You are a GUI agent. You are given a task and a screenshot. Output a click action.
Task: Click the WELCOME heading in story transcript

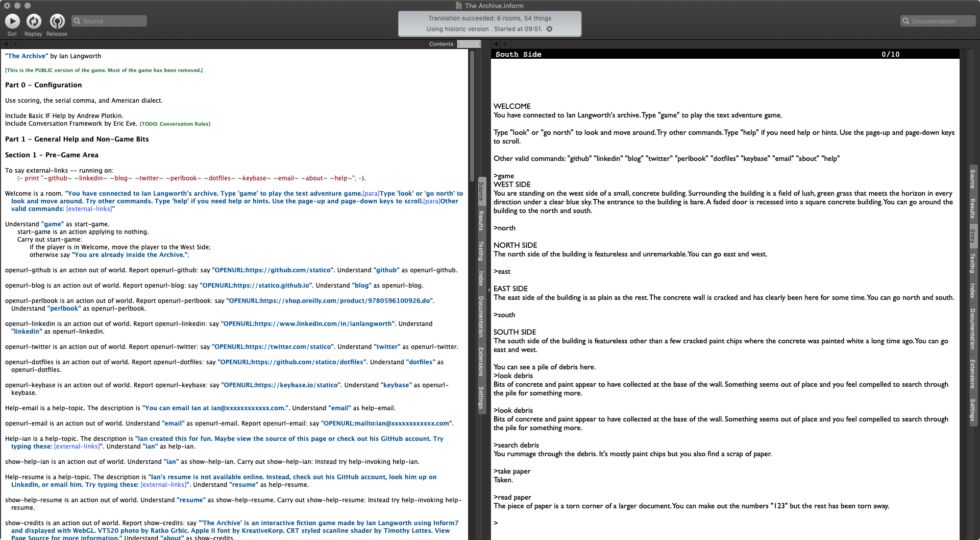click(512, 106)
